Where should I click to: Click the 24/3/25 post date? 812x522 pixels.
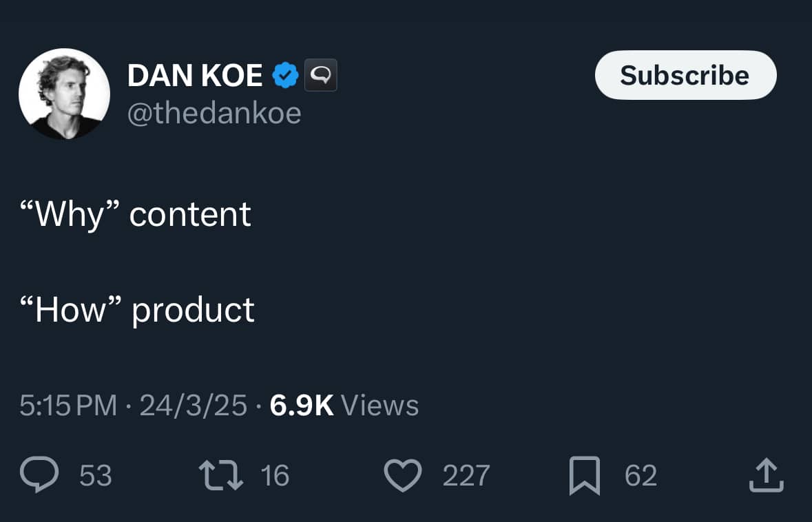[193, 405]
